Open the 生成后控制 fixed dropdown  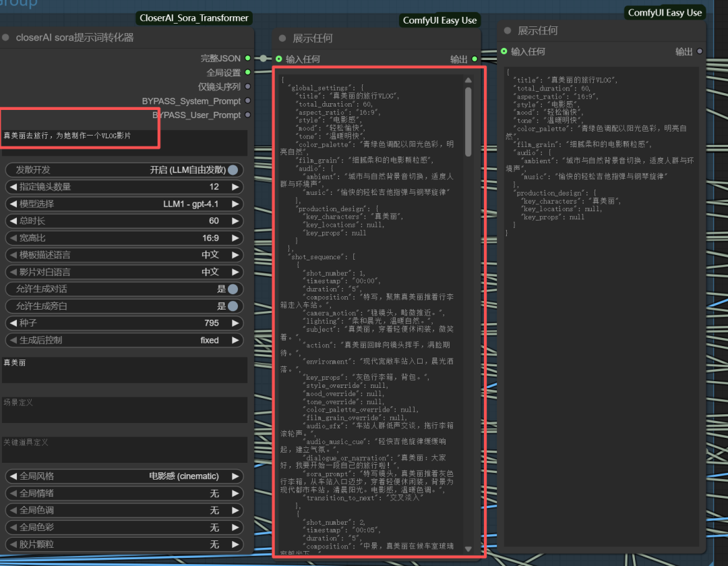(x=125, y=340)
